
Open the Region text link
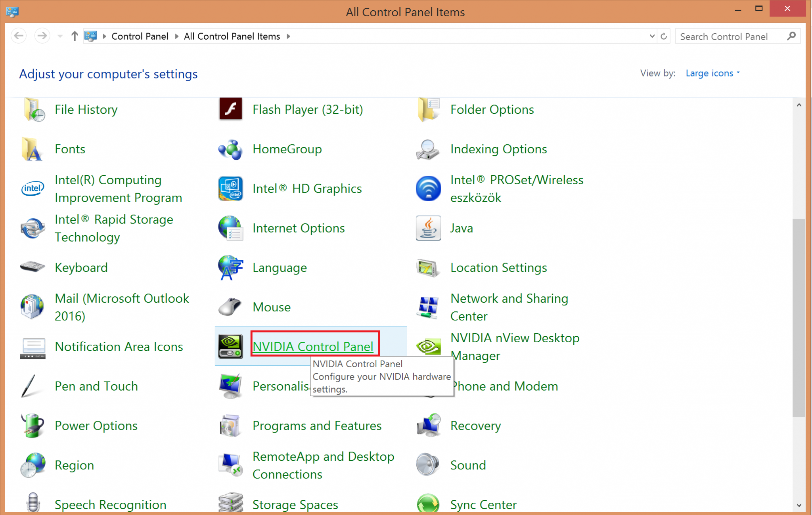[75, 465]
